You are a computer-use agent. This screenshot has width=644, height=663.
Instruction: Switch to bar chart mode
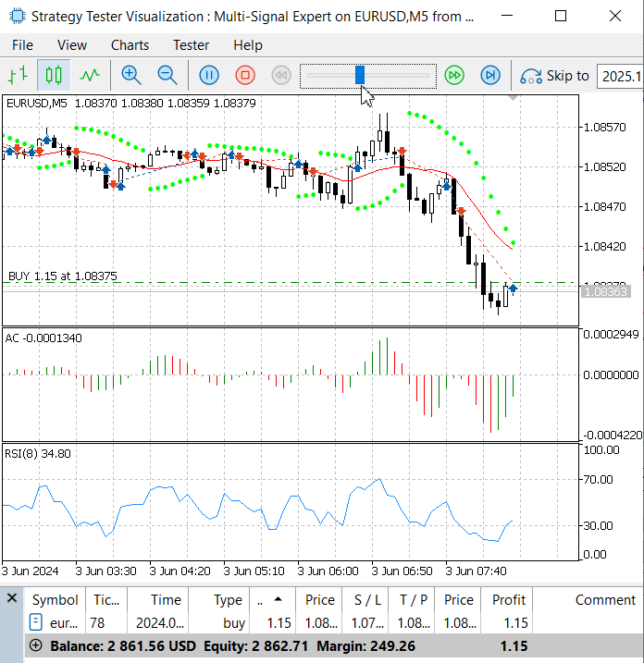(18, 75)
